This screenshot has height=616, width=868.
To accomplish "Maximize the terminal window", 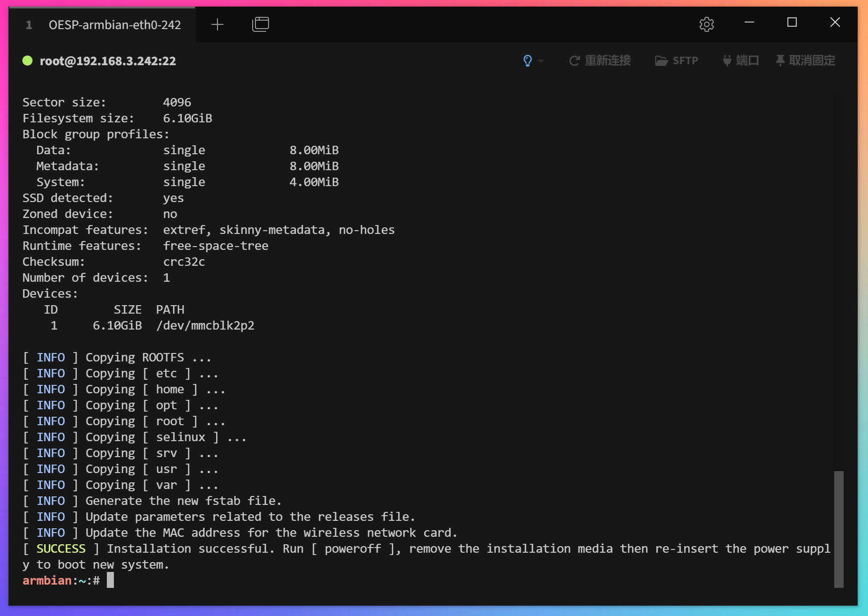I will pyautogui.click(x=792, y=23).
